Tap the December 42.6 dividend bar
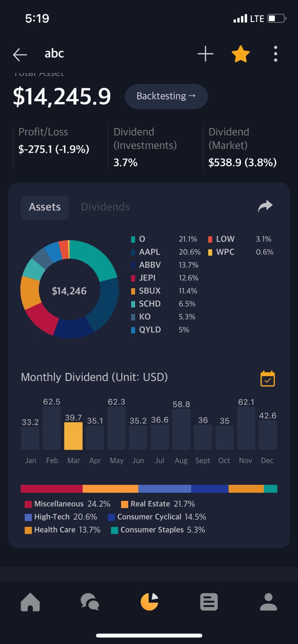 268,435
